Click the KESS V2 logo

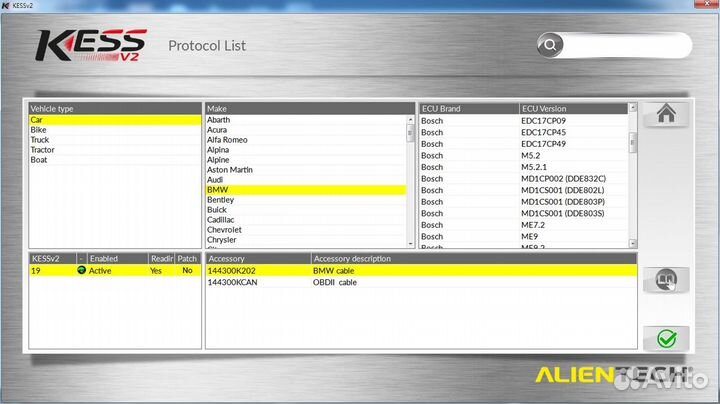pos(91,45)
